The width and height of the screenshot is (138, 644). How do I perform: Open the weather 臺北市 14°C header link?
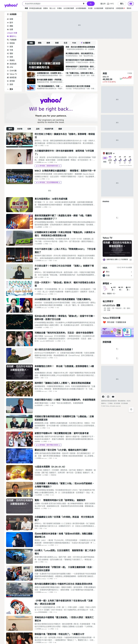107,4
